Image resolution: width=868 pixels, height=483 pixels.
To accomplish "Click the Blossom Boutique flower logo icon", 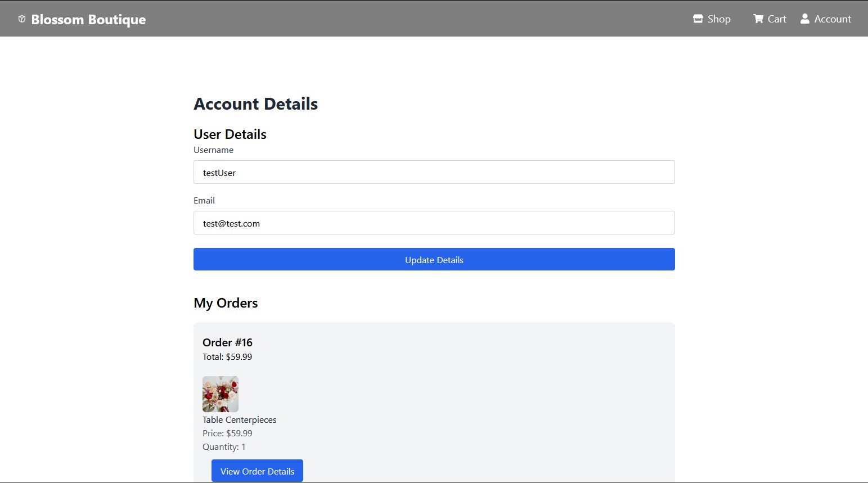I will 22,19.
